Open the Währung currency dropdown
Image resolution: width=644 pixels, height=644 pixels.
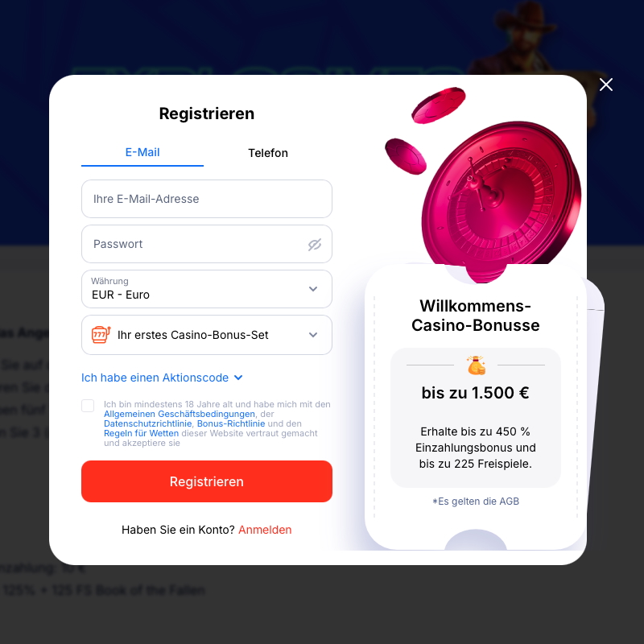(x=207, y=289)
